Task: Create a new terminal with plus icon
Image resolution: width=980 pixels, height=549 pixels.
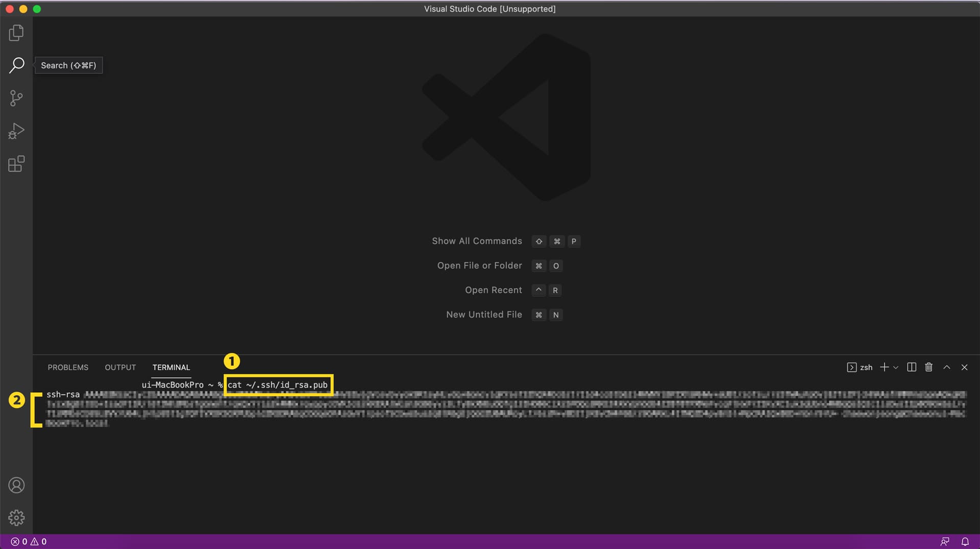Action: point(884,367)
